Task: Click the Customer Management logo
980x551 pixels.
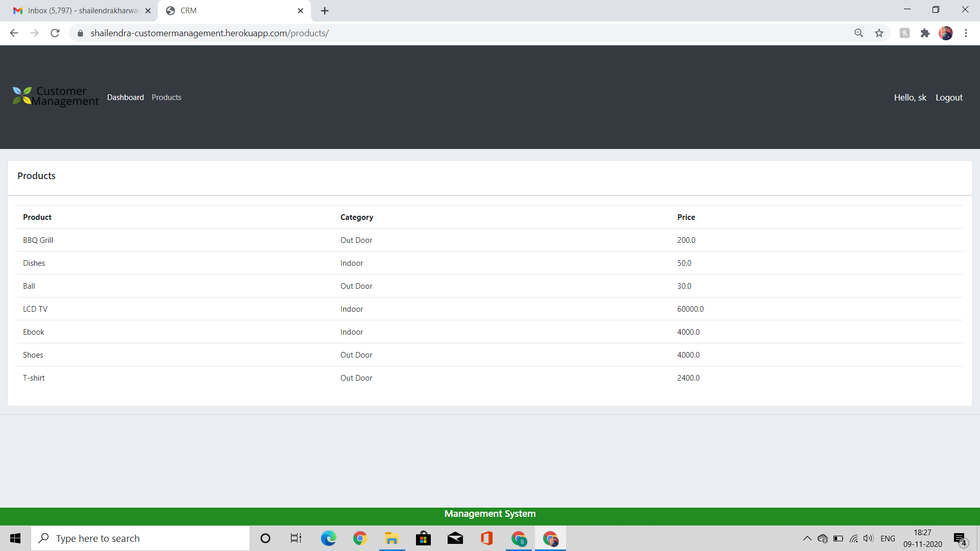Action: 55,97
